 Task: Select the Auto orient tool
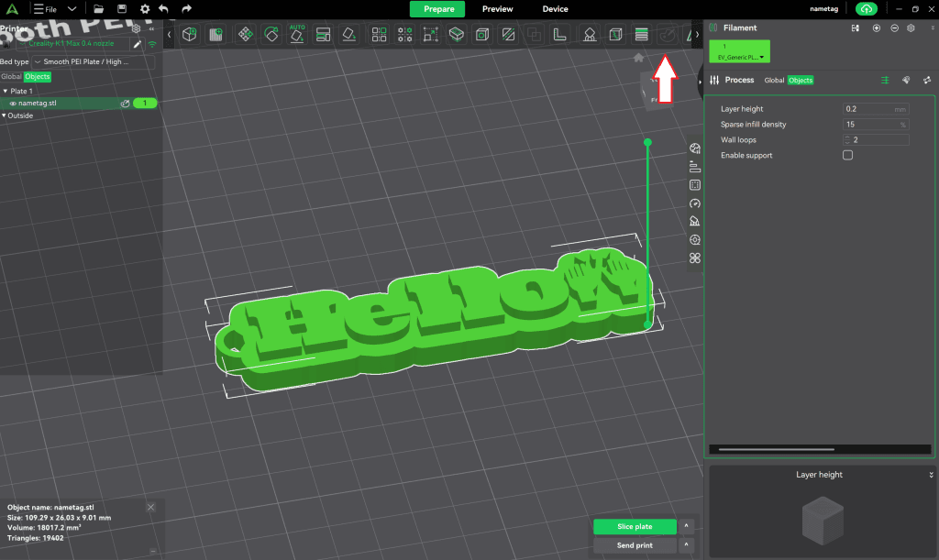[297, 35]
